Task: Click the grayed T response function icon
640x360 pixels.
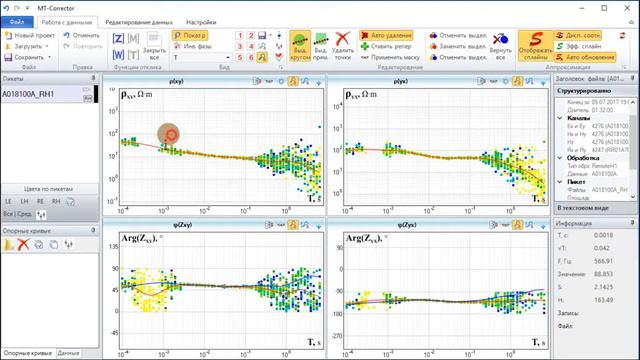Action: coord(133,55)
